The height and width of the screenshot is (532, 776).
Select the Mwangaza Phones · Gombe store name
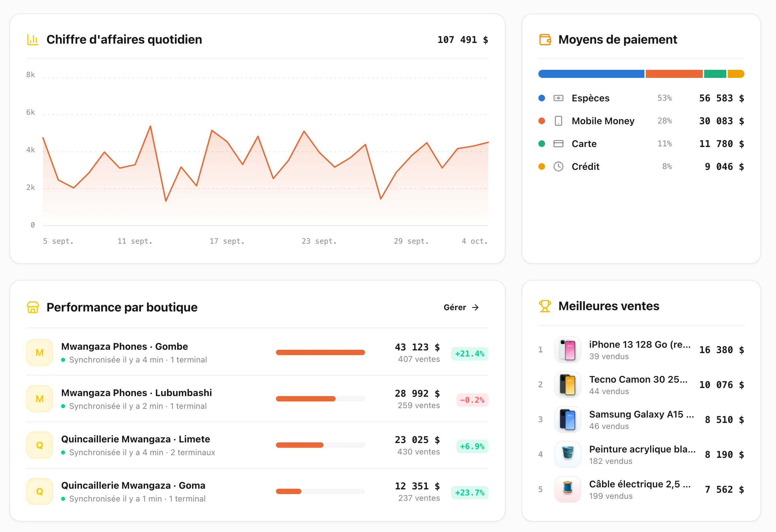(x=125, y=346)
